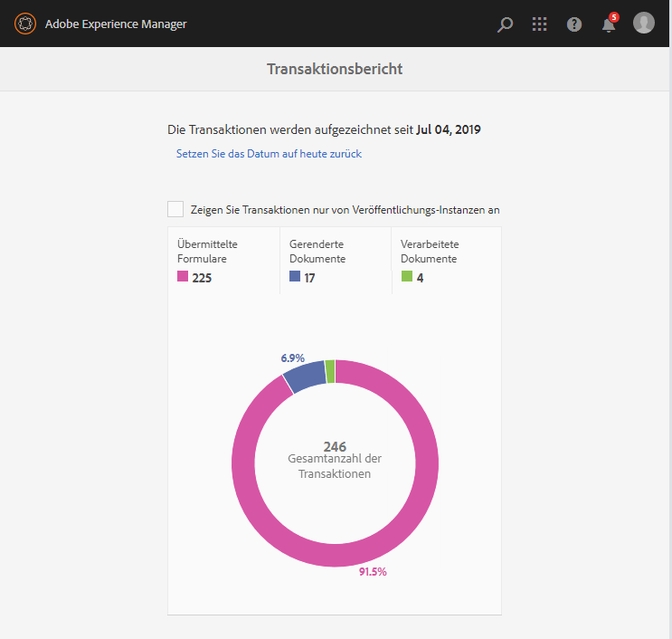Click the value 4 for processed documents
This screenshot has width=672, height=639.
pyautogui.click(x=420, y=278)
